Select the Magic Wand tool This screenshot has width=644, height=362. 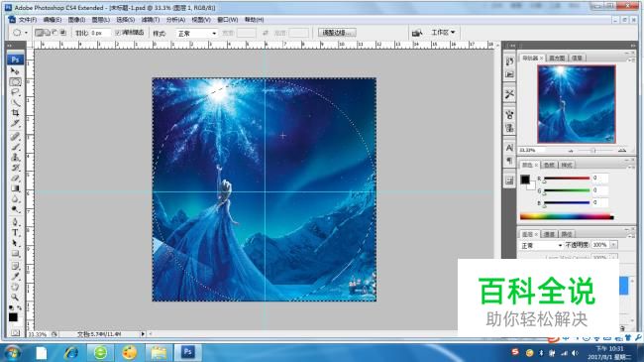[15, 102]
